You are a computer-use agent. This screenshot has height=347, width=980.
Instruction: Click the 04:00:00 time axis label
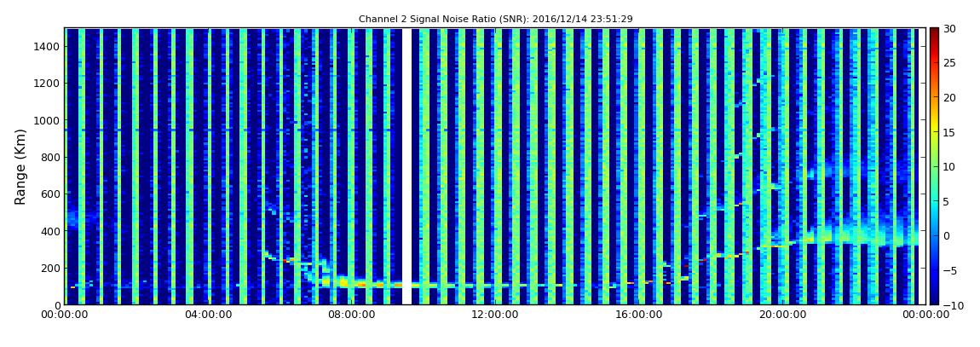(207, 315)
